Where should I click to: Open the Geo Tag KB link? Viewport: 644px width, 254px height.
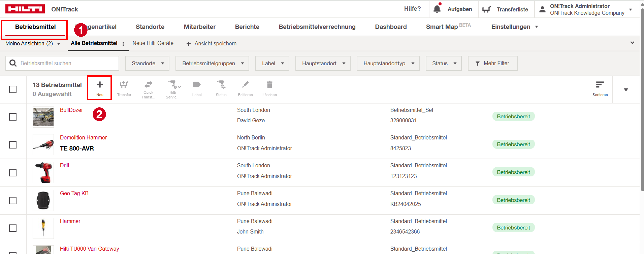coord(74,193)
